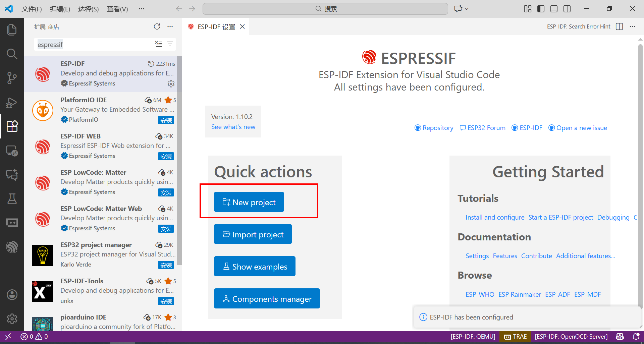The width and height of the screenshot is (644, 344).
Task: Open the remote window status icon
Action: pyautogui.click(x=8, y=336)
